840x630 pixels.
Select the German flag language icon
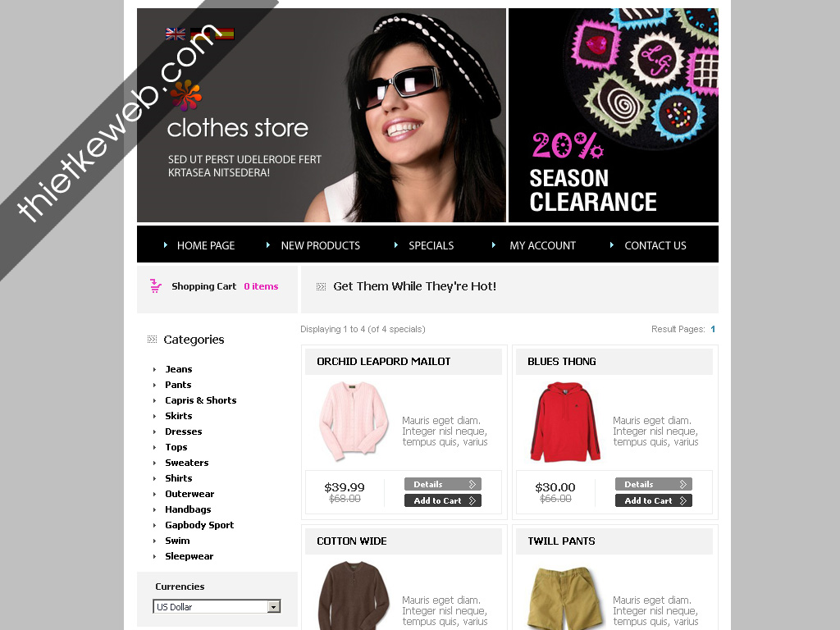[x=200, y=34]
